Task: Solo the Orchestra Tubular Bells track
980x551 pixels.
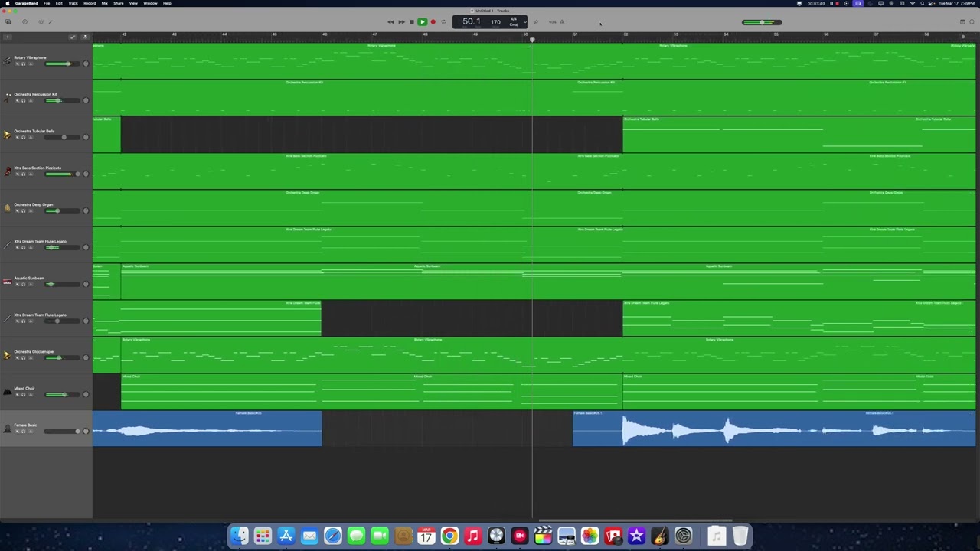Action: (x=23, y=138)
